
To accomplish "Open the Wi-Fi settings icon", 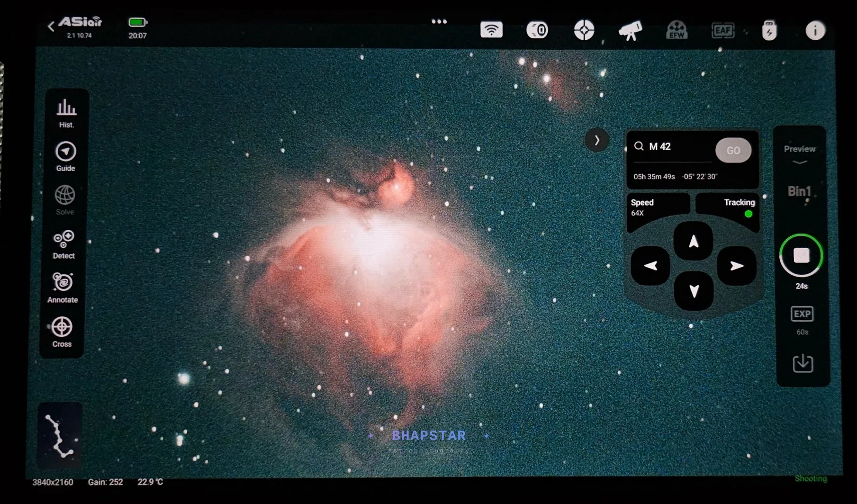I will (491, 30).
